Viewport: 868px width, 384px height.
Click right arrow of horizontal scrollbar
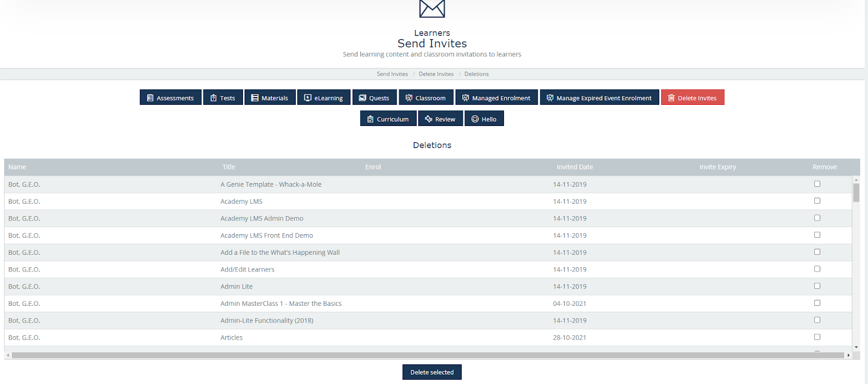(x=848, y=355)
